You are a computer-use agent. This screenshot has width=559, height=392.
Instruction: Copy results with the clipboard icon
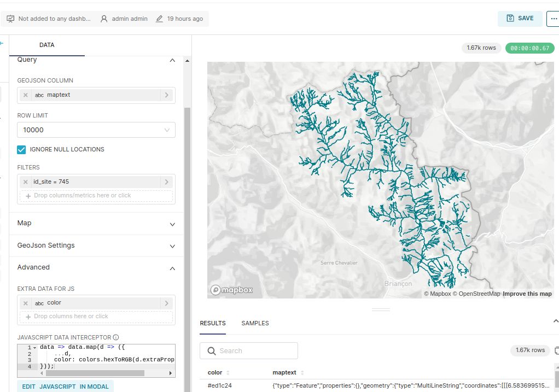(557, 350)
